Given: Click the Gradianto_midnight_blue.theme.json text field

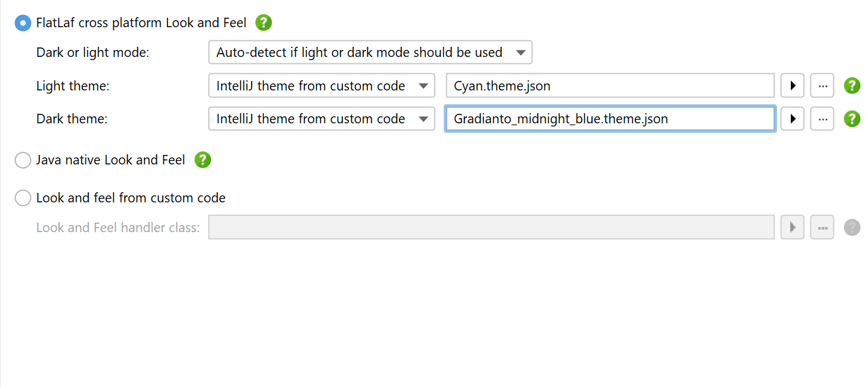Looking at the screenshot, I should 610,118.
